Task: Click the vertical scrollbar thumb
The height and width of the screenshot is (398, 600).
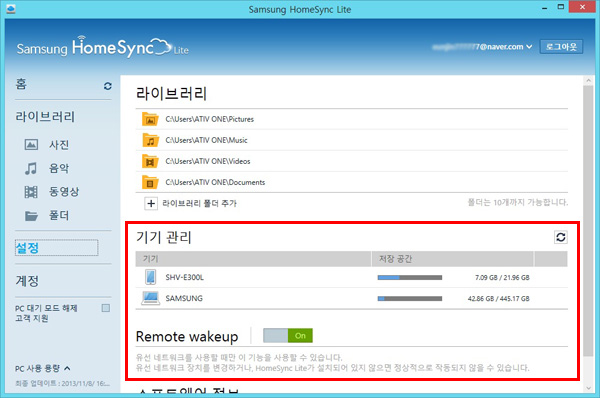Action: pos(588,221)
